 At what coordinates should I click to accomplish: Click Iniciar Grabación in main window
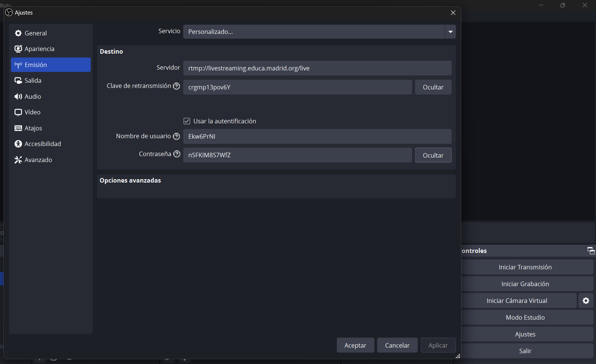527,284
